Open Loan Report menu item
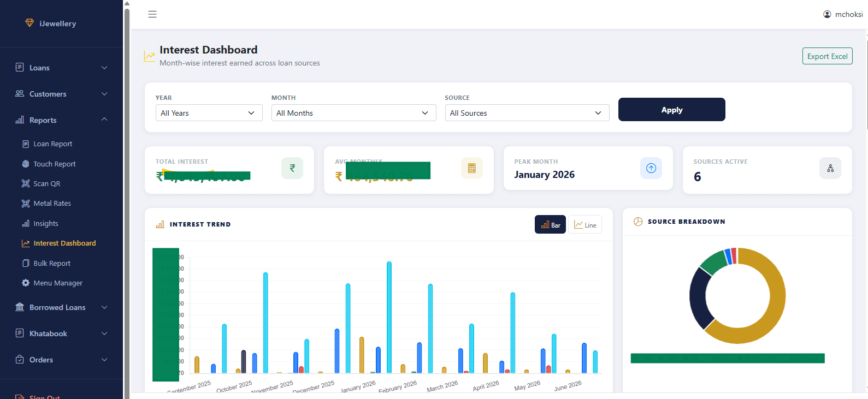Image resolution: width=868 pixels, height=399 pixels. tap(52, 144)
